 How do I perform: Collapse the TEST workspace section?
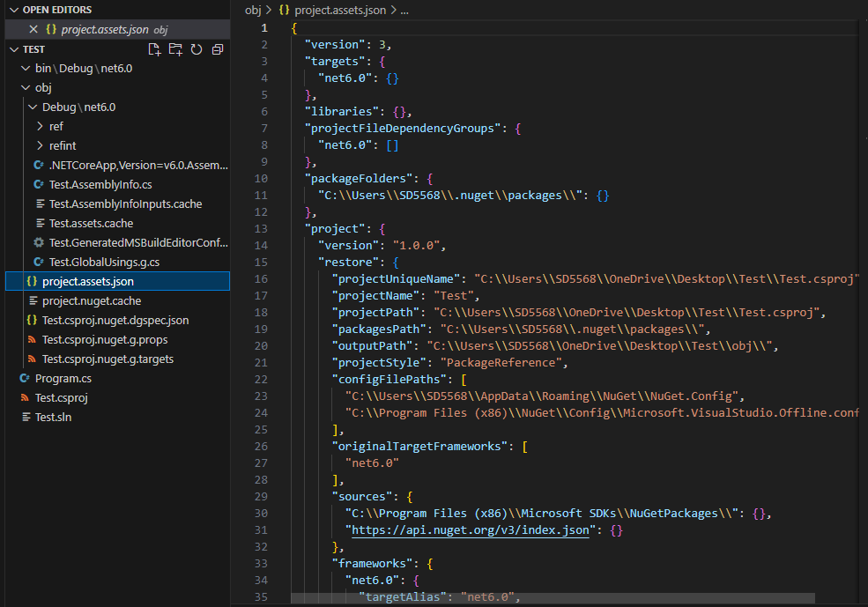click(14, 49)
